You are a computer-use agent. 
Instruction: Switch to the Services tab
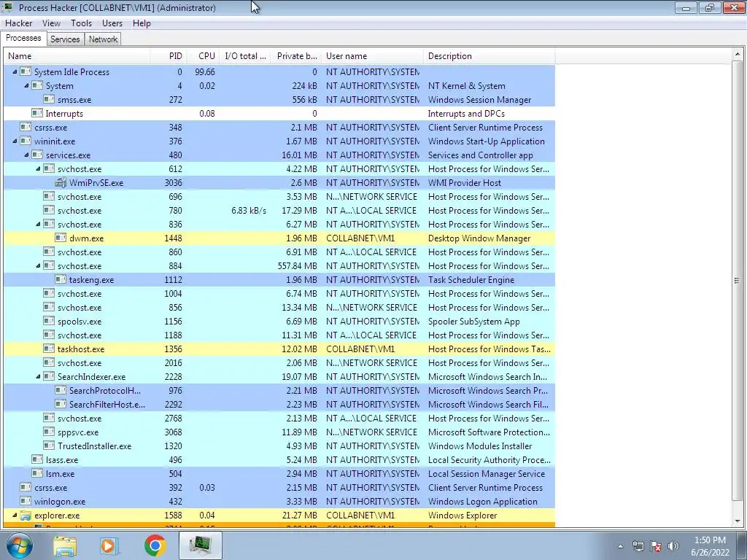click(65, 39)
